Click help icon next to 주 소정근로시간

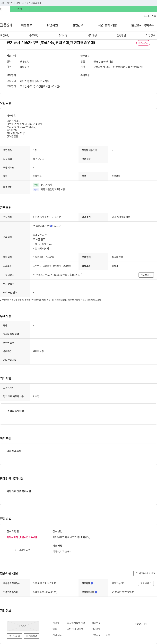[51, 226]
